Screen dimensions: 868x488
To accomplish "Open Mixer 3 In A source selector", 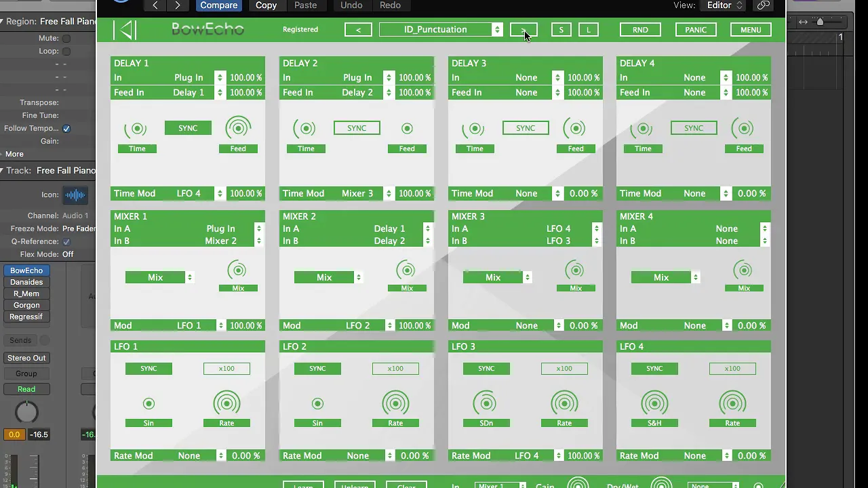I will [597, 228].
